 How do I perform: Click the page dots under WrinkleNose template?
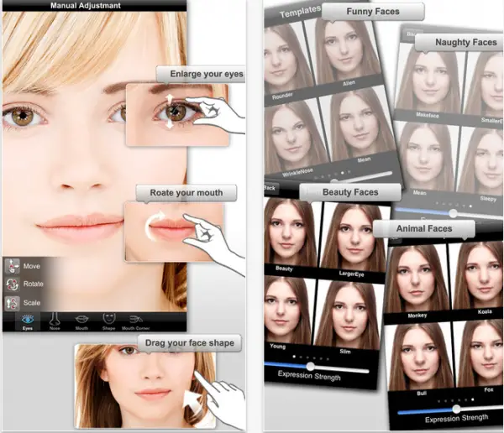[333, 175]
